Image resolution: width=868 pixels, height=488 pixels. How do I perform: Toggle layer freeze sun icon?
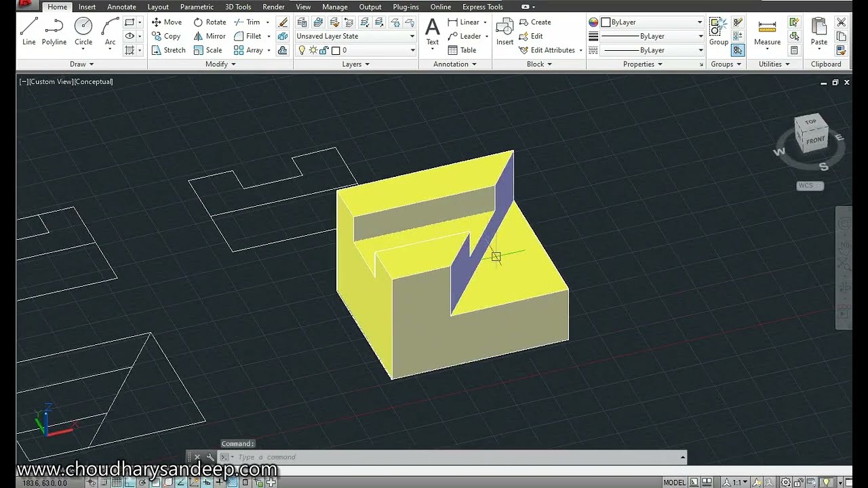(x=313, y=50)
